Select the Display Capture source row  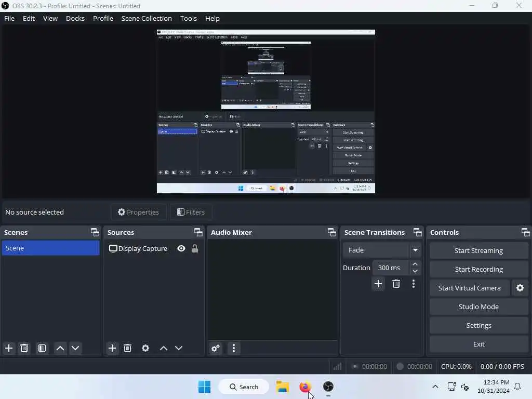(154, 249)
